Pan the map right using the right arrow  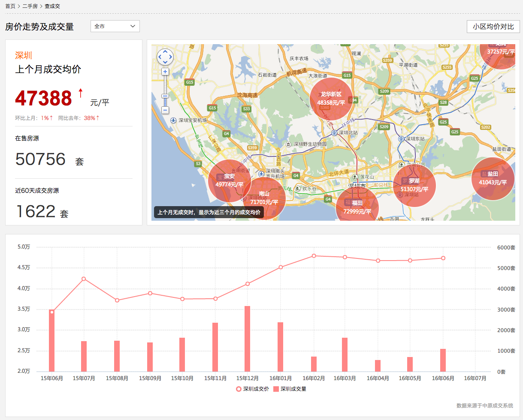tap(170, 57)
